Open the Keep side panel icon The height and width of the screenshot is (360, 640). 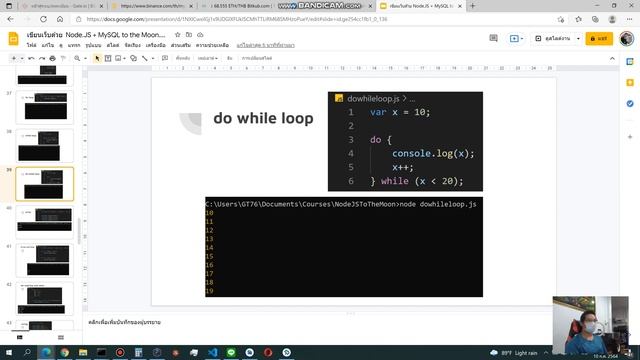[630, 83]
